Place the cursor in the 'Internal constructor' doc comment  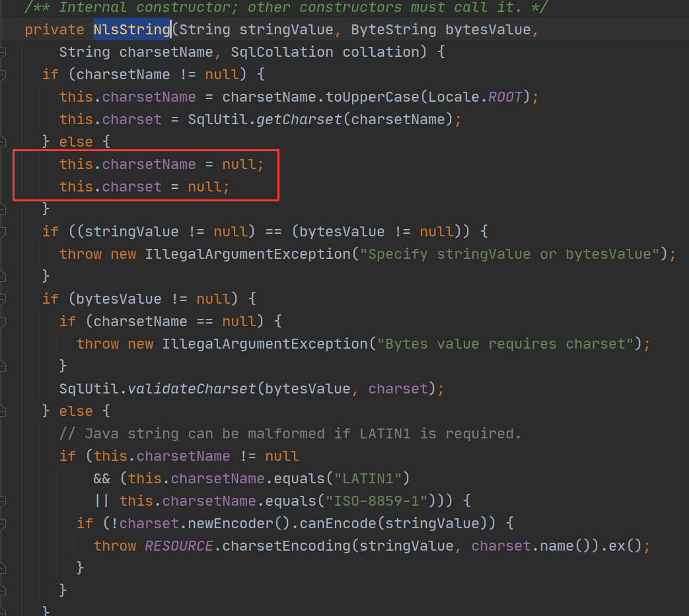click(285, 7)
